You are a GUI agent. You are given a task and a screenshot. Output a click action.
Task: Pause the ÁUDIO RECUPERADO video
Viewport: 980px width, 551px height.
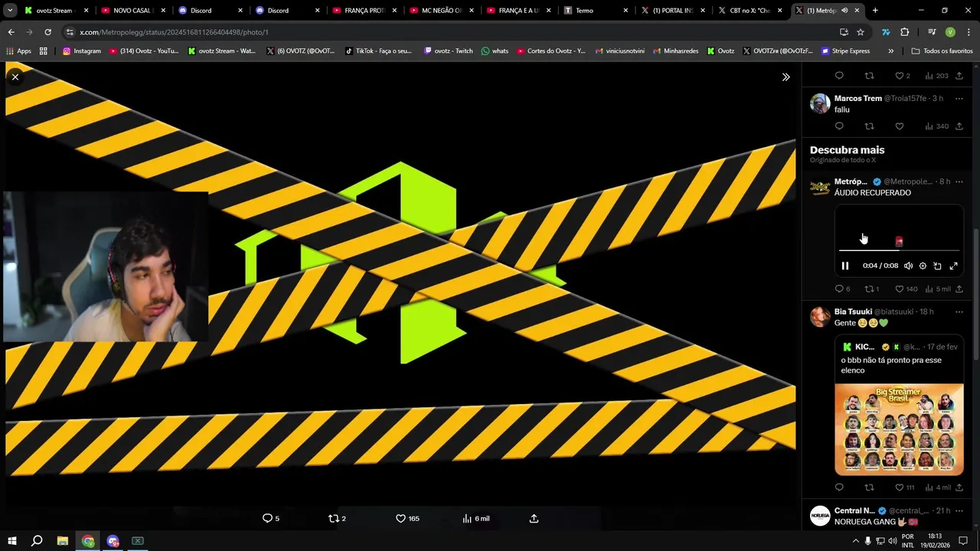(845, 266)
